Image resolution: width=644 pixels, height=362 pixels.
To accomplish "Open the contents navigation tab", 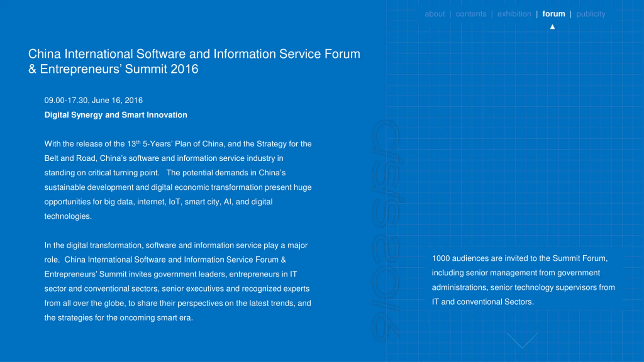I will point(471,14).
